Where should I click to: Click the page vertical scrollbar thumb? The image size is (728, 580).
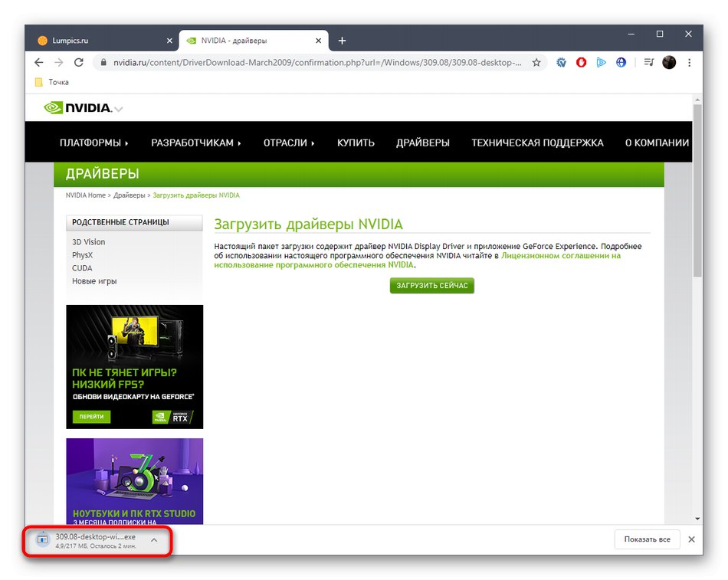(x=697, y=190)
